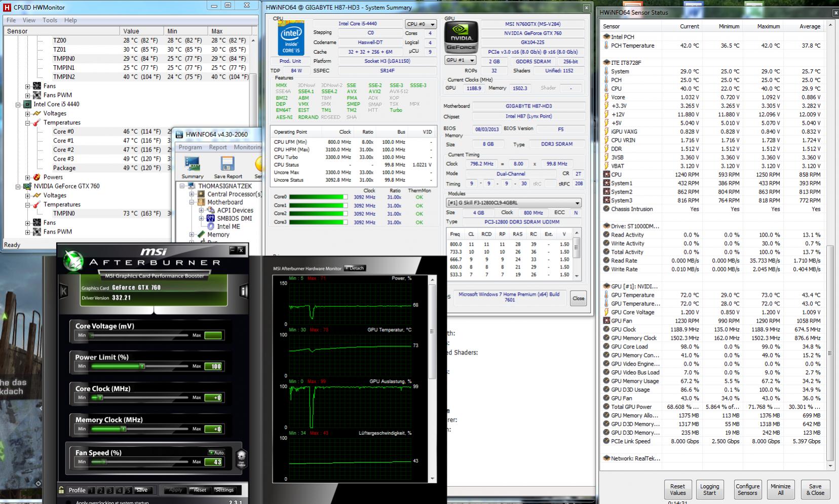Click the NVIDIA GeForce GTX 760 card icon in HWMonitor
Image resolution: width=839 pixels, height=504 pixels.
[27, 186]
